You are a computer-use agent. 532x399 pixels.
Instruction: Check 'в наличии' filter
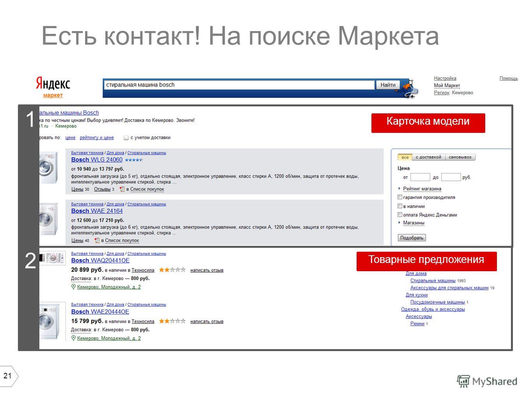click(x=399, y=206)
